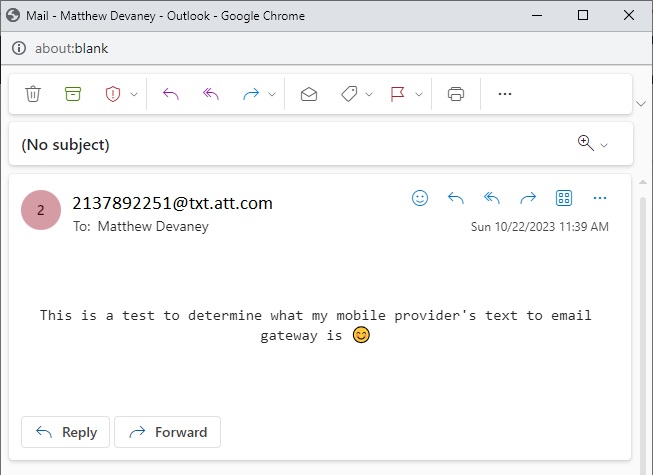Delete the email with trash icon
This screenshot has width=653, height=475.
[33, 94]
